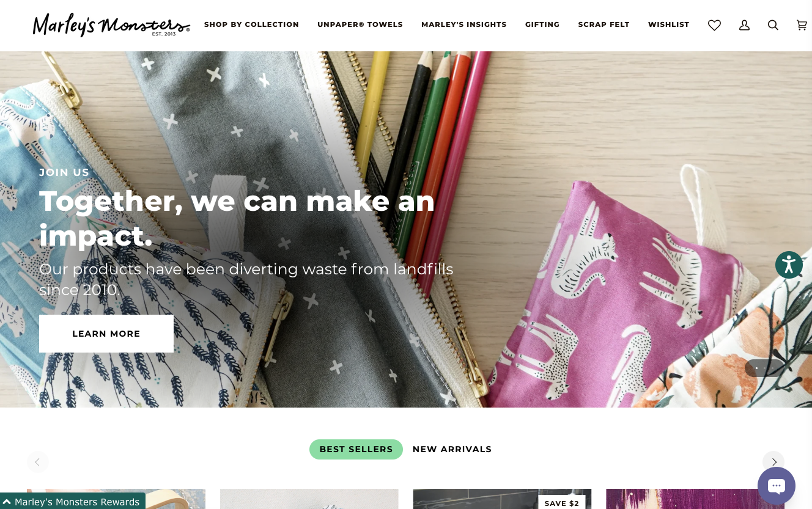Click the hero slideshow pagination dots
This screenshot has width=812, height=509.
pos(765,368)
